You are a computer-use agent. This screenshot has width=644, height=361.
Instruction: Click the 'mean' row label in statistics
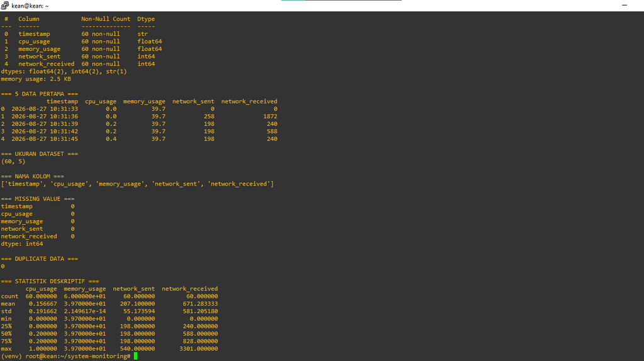coord(8,304)
